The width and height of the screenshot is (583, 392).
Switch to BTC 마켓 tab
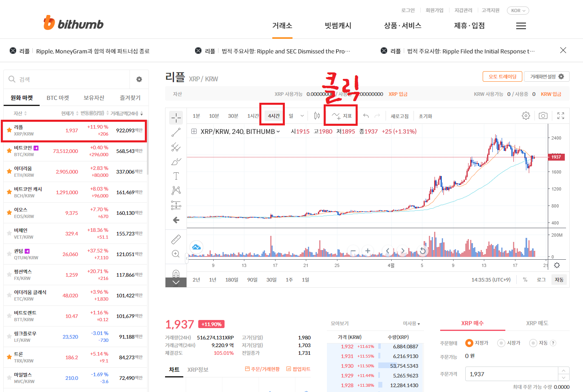point(58,98)
